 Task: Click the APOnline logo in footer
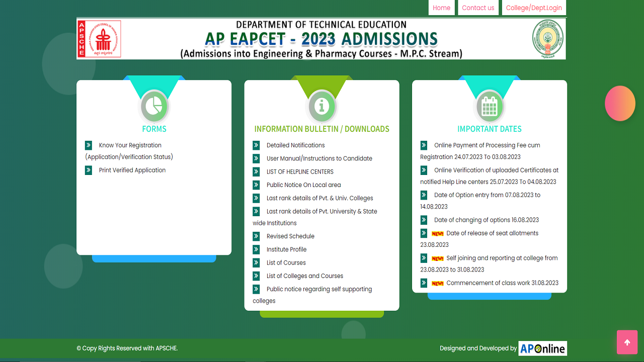point(543,348)
